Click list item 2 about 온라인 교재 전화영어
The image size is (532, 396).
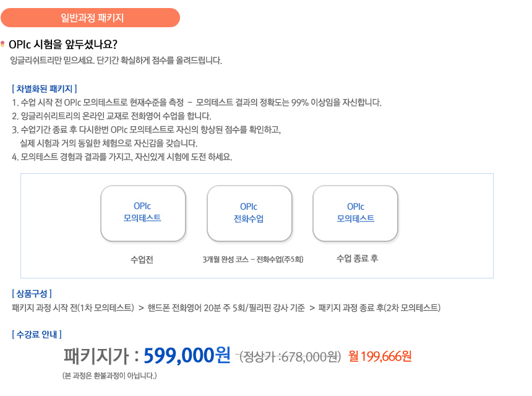[111, 116]
